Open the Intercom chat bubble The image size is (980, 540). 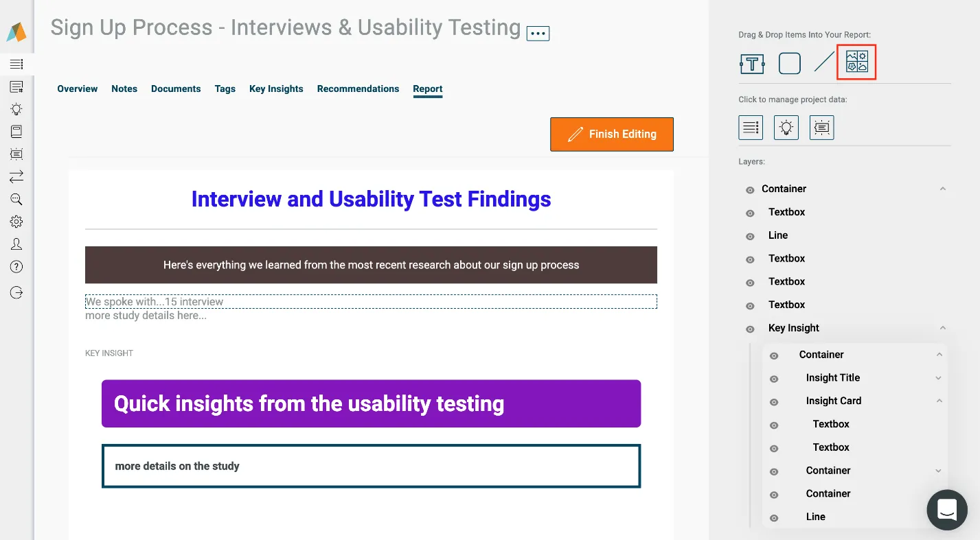point(947,510)
